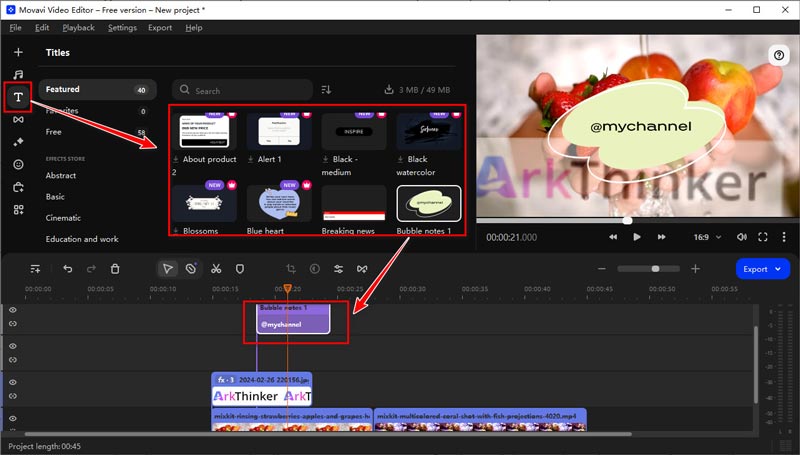Toggle visibility of the empty second track
Screen dimensions: 800x455
coord(13,346)
